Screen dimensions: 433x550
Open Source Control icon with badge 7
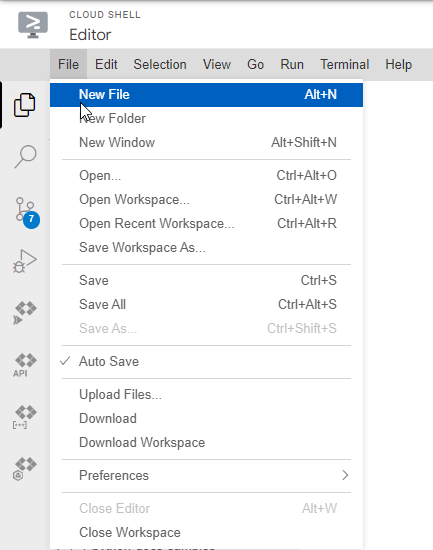[27, 213]
